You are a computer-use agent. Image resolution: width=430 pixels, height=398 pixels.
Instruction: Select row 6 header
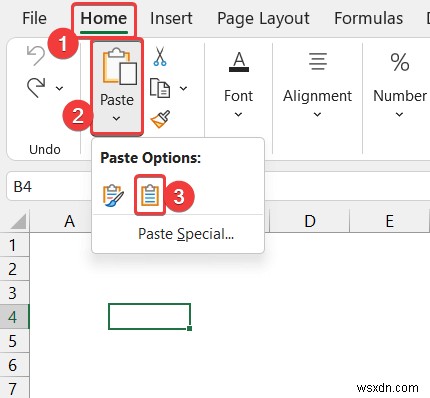(x=14, y=365)
